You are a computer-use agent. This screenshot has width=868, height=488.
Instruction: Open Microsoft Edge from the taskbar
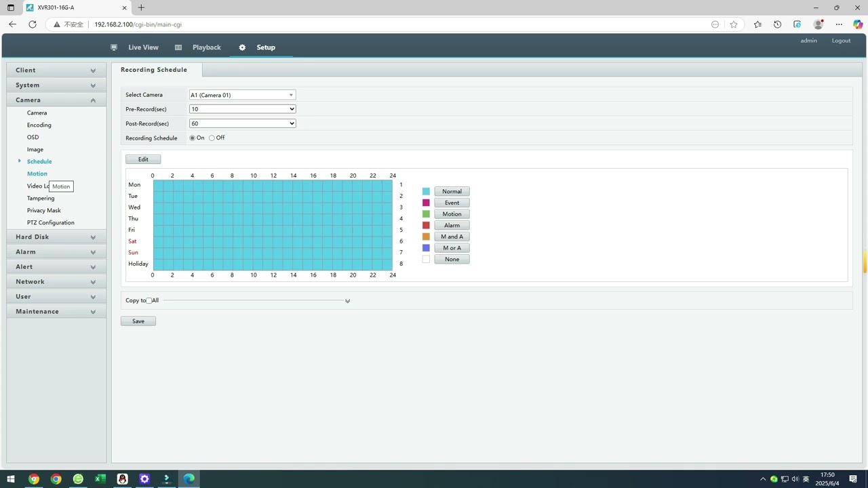click(x=189, y=479)
